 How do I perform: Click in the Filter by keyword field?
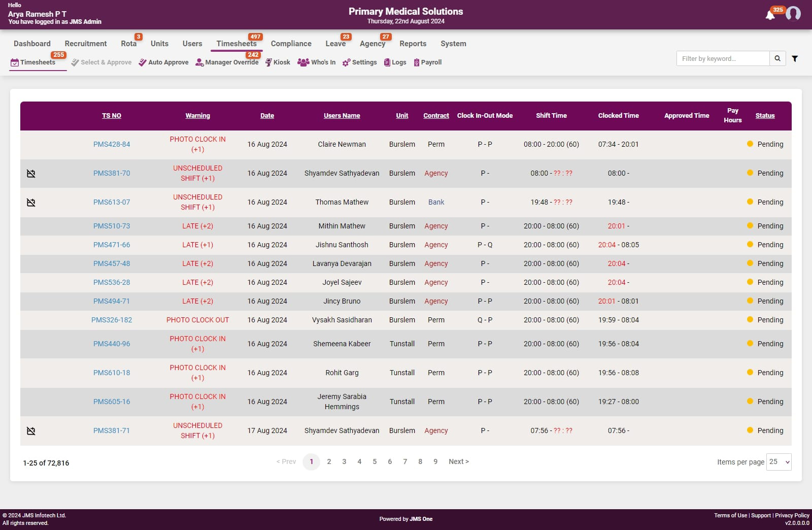pyautogui.click(x=723, y=59)
